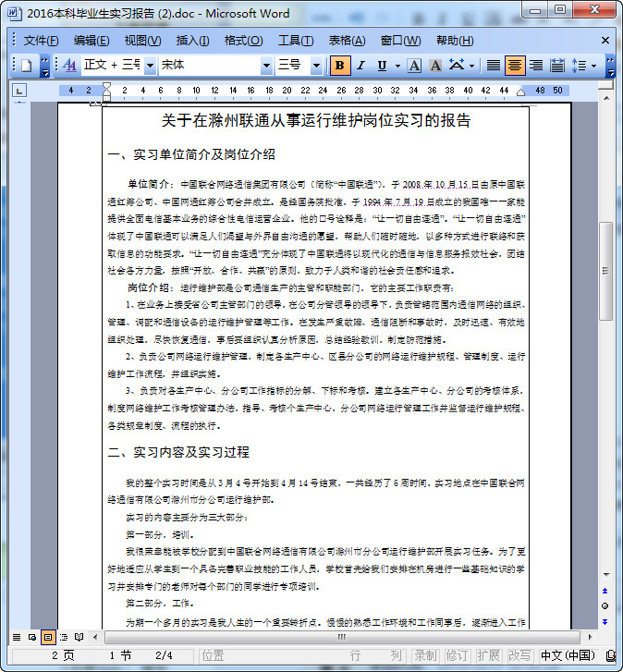Expand the style dropdown list

[150, 66]
